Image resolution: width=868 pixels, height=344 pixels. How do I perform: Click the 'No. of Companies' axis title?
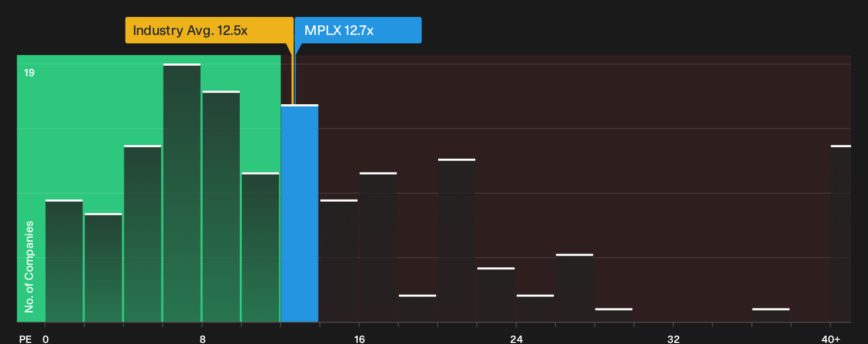click(x=29, y=267)
